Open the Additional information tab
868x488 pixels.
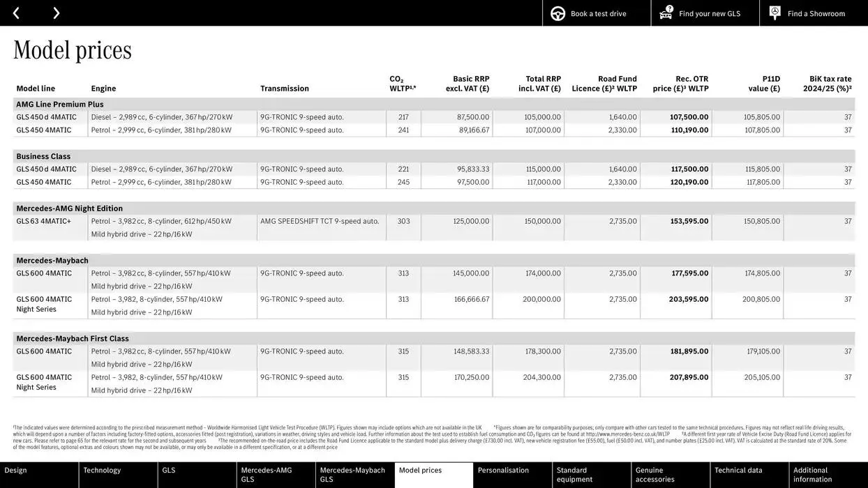pyautogui.click(x=828, y=475)
